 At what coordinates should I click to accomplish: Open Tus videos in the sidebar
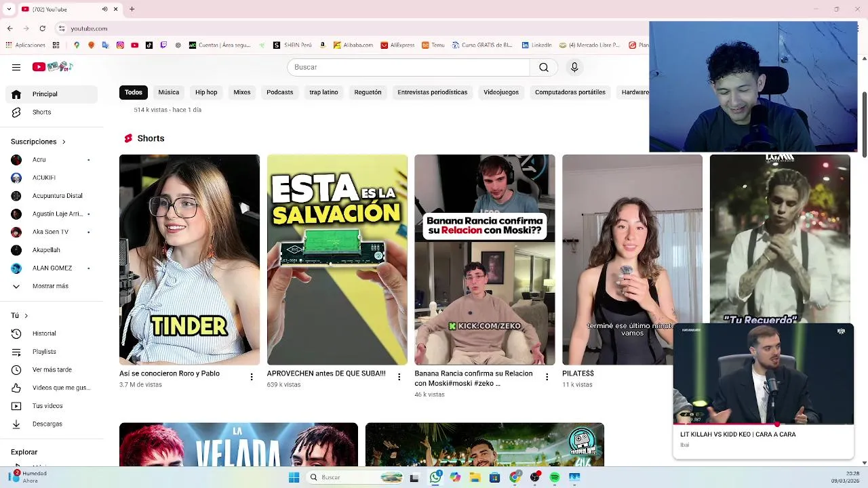click(x=52, y=406)
